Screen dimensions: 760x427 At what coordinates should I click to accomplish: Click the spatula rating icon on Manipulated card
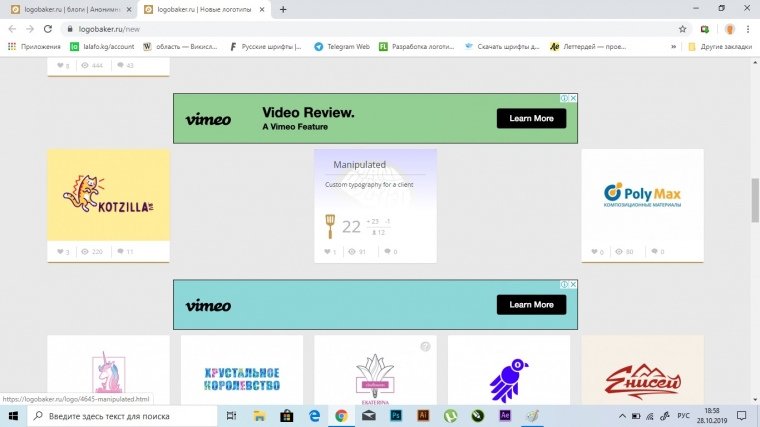330,225
